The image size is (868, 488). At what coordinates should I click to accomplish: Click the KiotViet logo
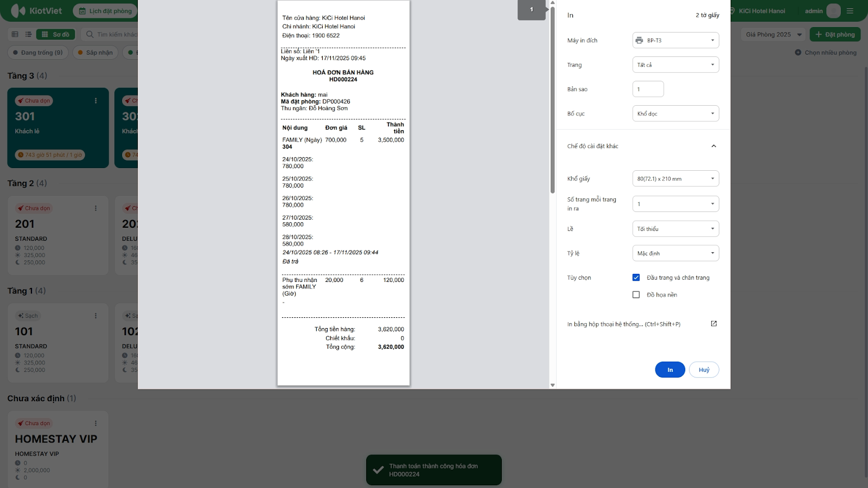[36, 11]
